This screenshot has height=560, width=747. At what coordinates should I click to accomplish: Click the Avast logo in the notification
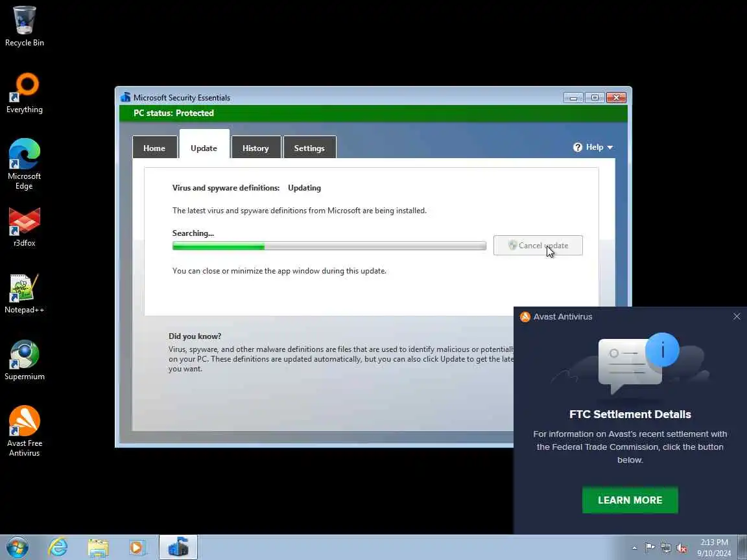525,317
